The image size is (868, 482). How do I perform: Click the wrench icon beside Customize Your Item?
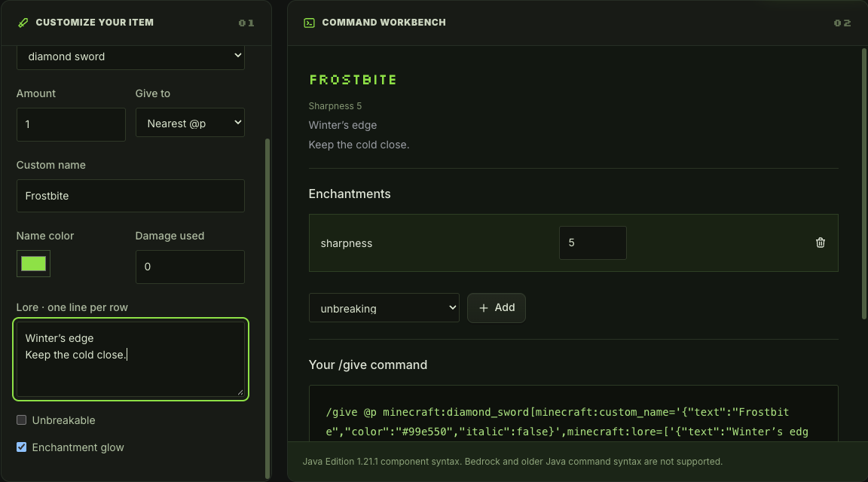[x=23, y=23]
